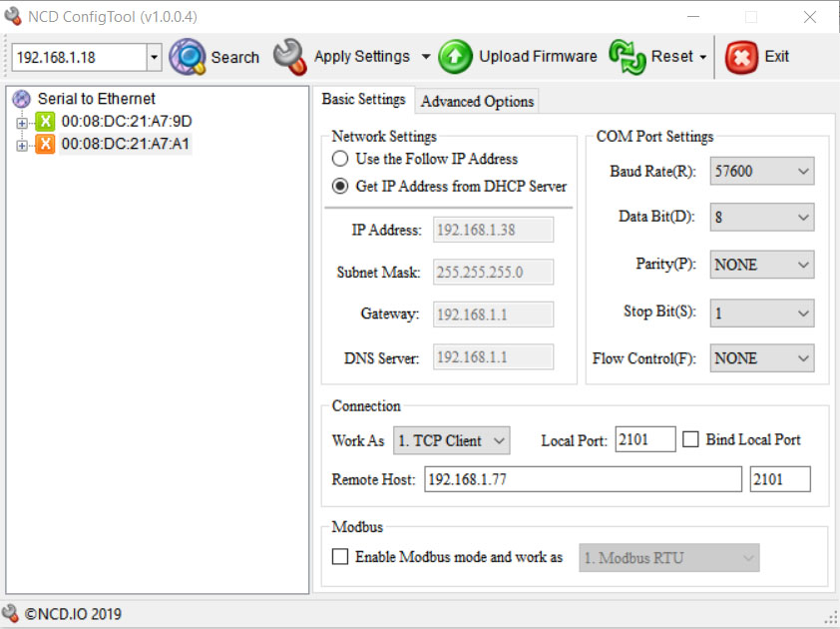Image resolution: width=840 pixels, height=629 pixels.
Task: Select device 00:08:DC:21:A7:A1 in tree
Action: click(126, 144)
